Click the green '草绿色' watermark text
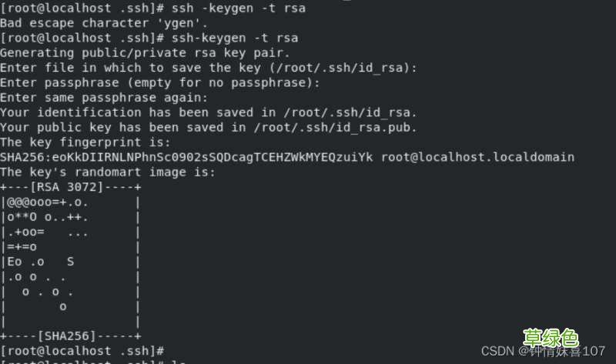 tap(550, 337)
